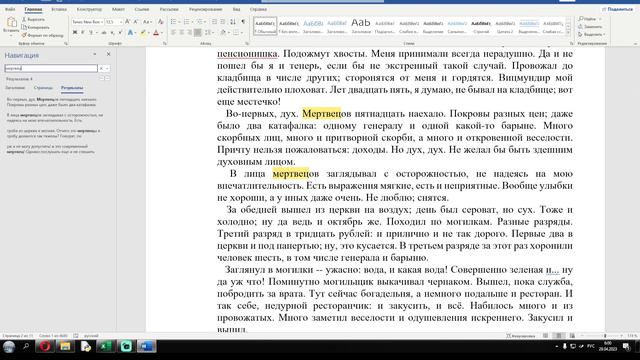Toggle justified text alignment
Viewport: 640px width, 360px height.
coord(198,32)
